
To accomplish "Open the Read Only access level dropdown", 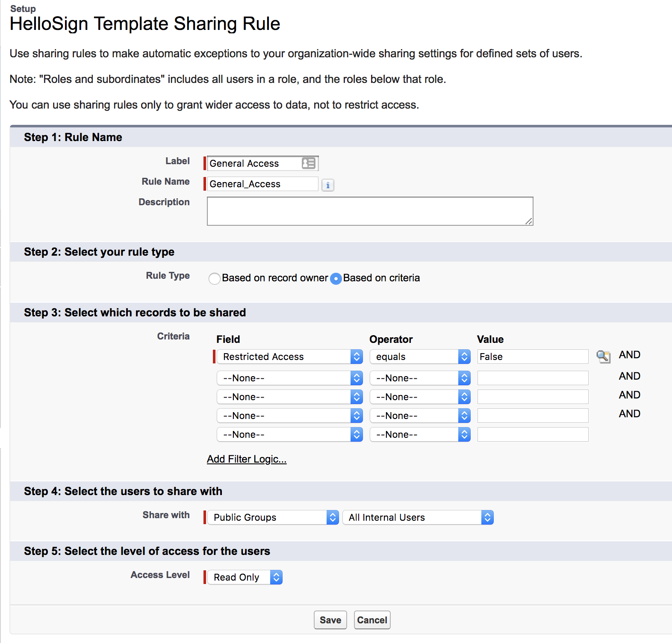I will click(245, 577).
